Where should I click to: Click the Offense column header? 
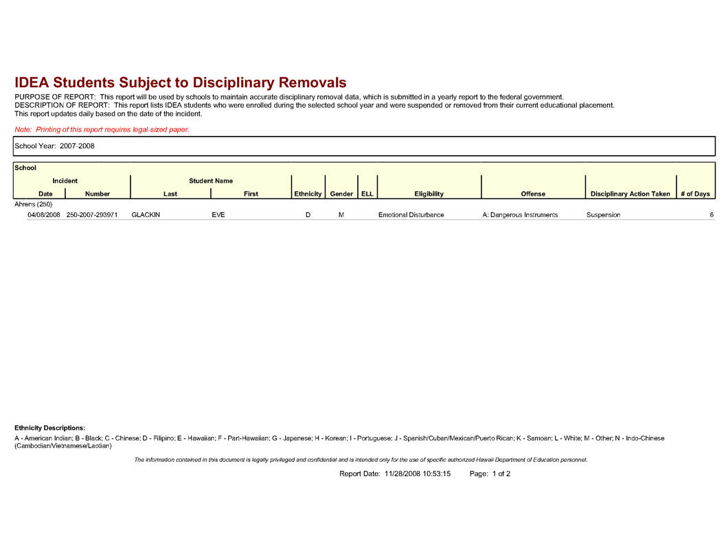[533, 194]
